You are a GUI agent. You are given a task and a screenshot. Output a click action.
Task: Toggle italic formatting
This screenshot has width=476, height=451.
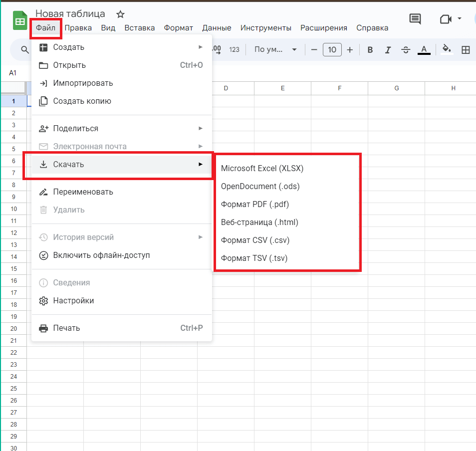coord(388,49)
